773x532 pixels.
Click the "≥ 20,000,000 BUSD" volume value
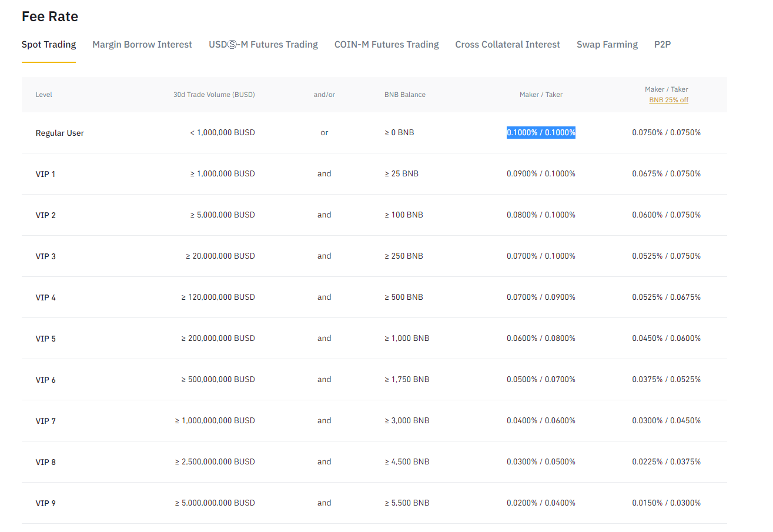click(x=220, y=256)
